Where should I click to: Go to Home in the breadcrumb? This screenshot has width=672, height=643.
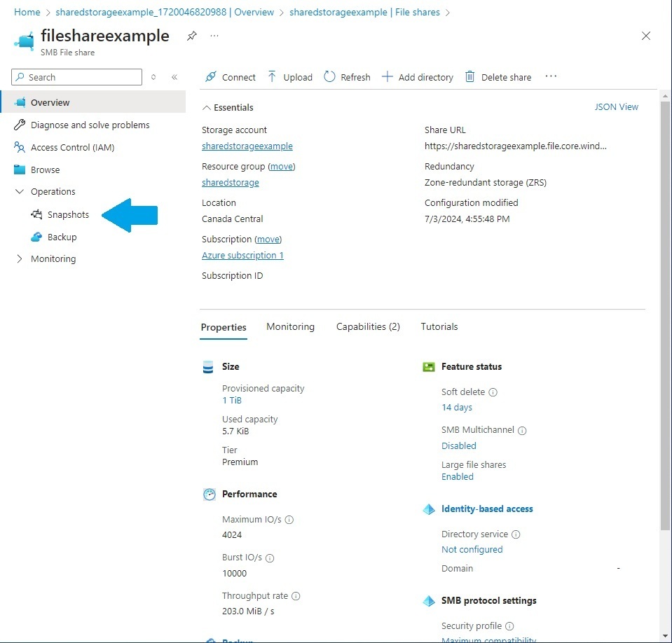pos(27,12)
